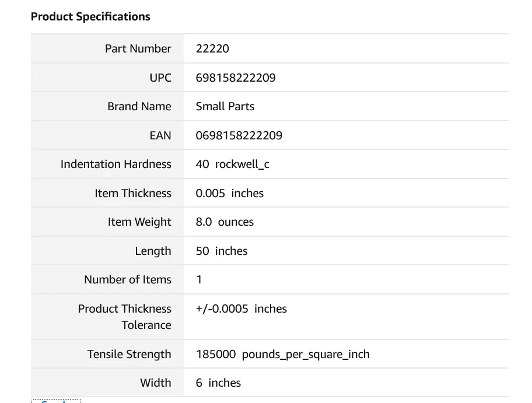Screen dimensions: 532x403
Task: Click the Brand Name value Small Parts
Action: 225,107
